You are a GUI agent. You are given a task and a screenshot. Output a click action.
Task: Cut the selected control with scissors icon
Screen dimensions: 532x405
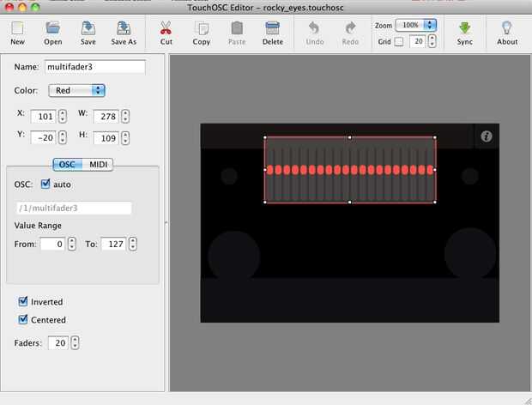coord(166,27)
